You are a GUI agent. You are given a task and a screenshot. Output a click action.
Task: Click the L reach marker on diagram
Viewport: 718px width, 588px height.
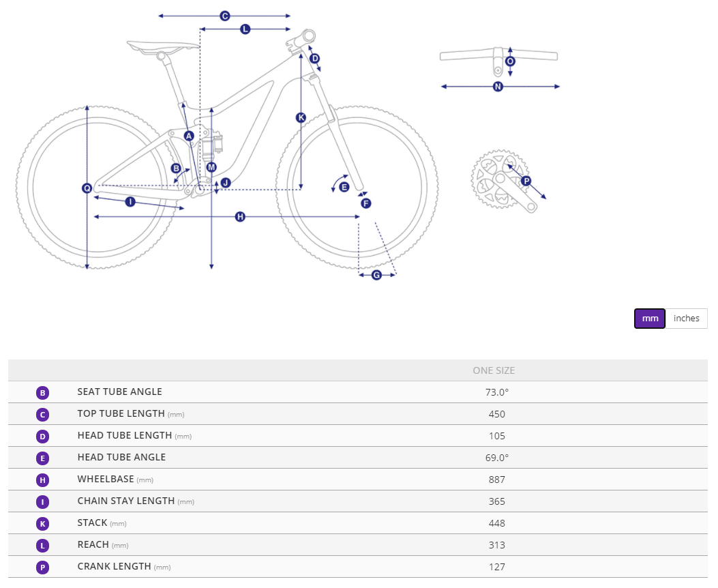245,29
